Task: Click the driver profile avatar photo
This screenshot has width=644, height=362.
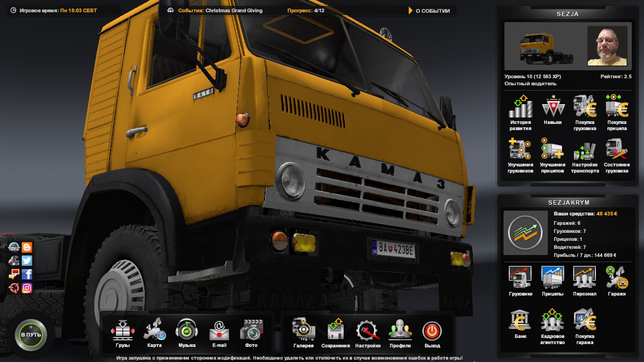Action: point(607,46)
